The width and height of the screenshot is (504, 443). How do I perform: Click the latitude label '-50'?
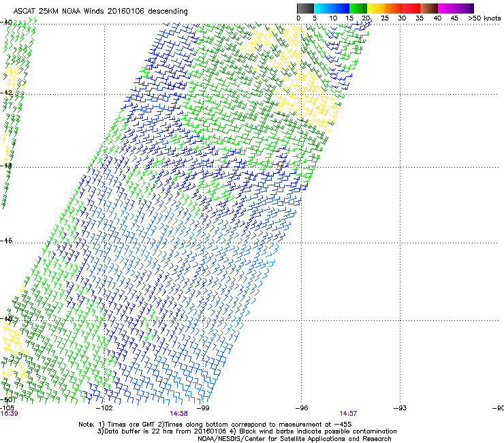click(x=6, y=399)
